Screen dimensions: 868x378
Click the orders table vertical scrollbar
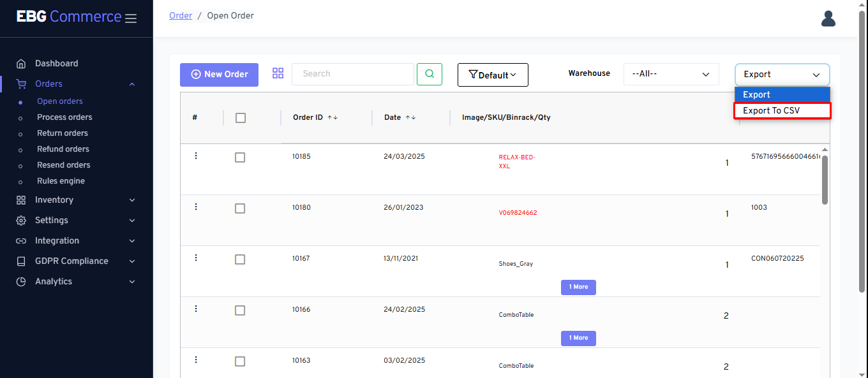point(825,180)
